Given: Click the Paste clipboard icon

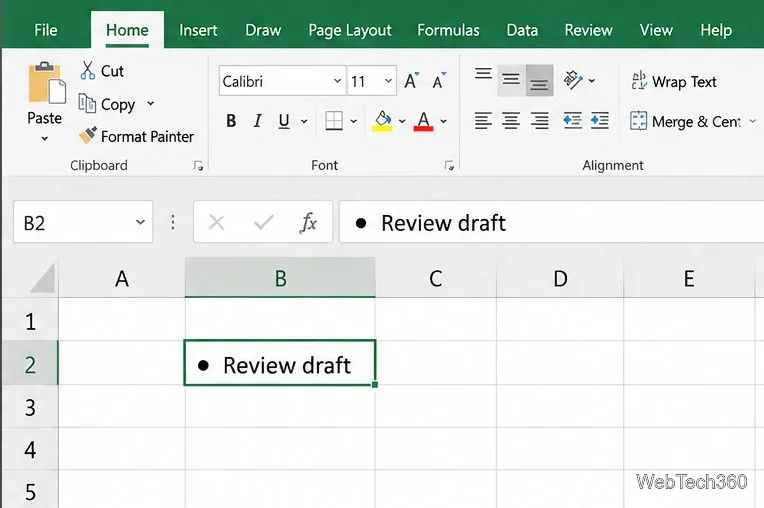Looking at the screenshot, I should tap(46, 82).
